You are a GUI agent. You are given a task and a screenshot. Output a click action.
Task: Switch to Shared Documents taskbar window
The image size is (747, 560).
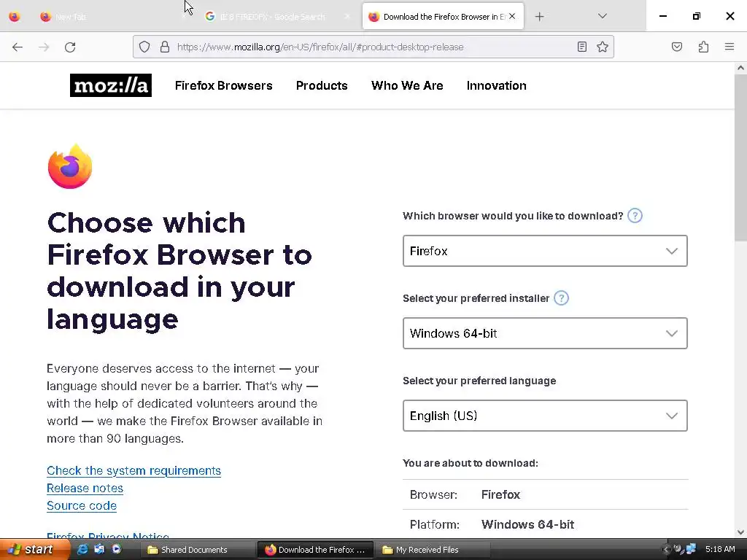click(197, 550)
